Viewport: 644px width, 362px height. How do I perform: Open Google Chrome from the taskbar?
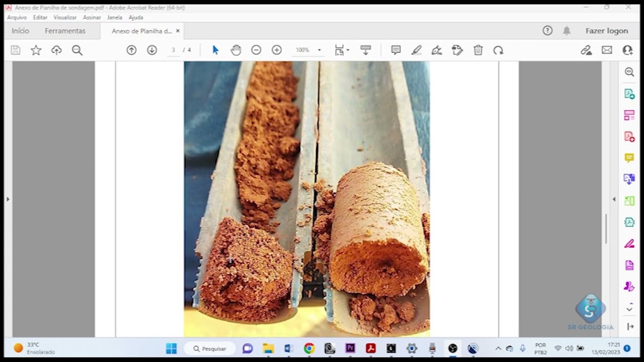(x=309, y=348)
